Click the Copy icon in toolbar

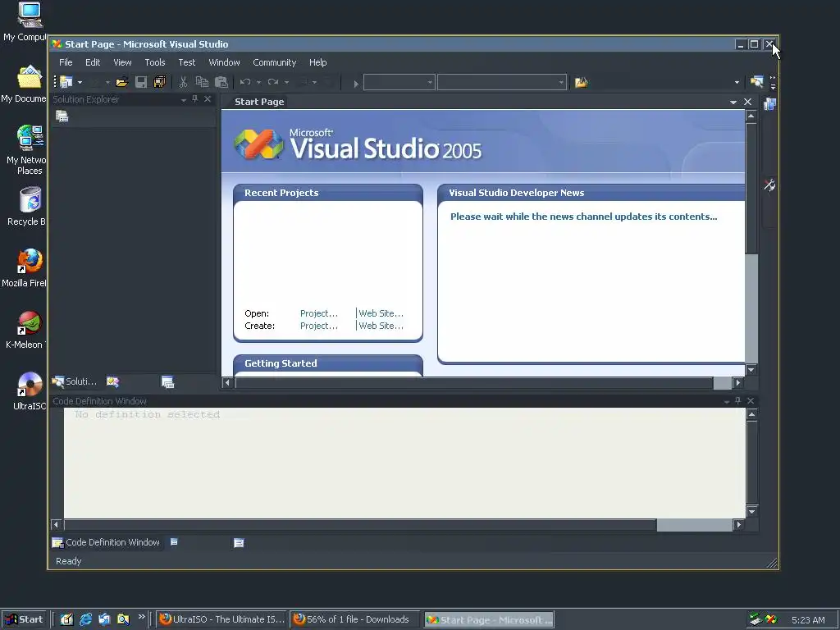pos(202,82)
